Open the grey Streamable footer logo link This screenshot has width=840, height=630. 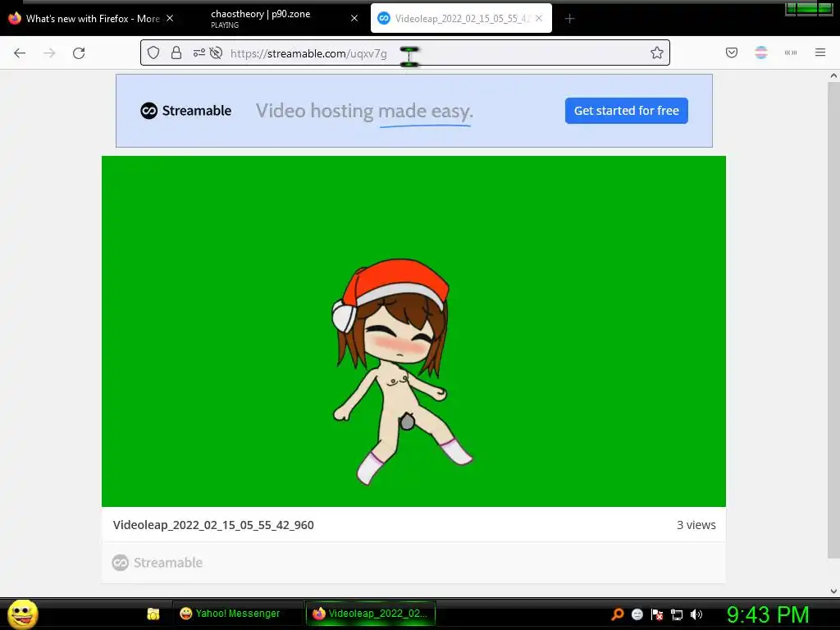pos(157,563)
